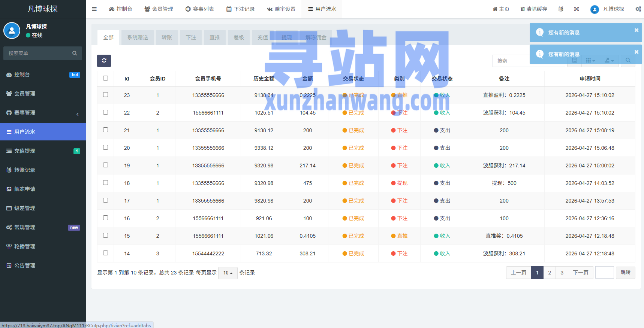The width and height of the screenshot is (644, 328).
Task: Open 充值提现 in the sidebar
Action: [x=43, y=151]
